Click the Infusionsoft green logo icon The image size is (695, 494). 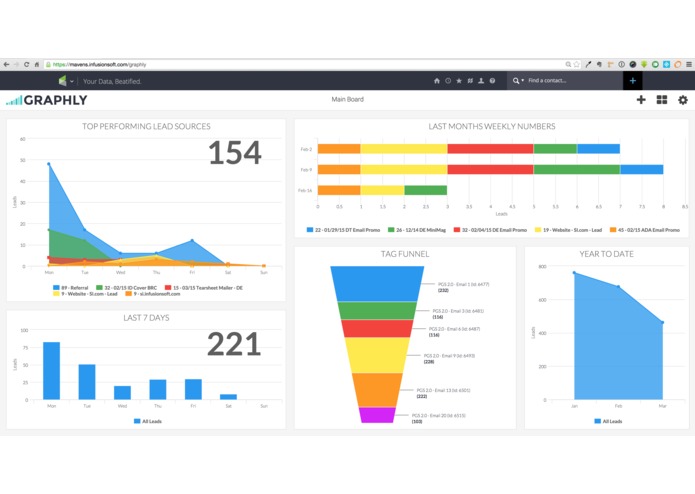coord(62,81)
